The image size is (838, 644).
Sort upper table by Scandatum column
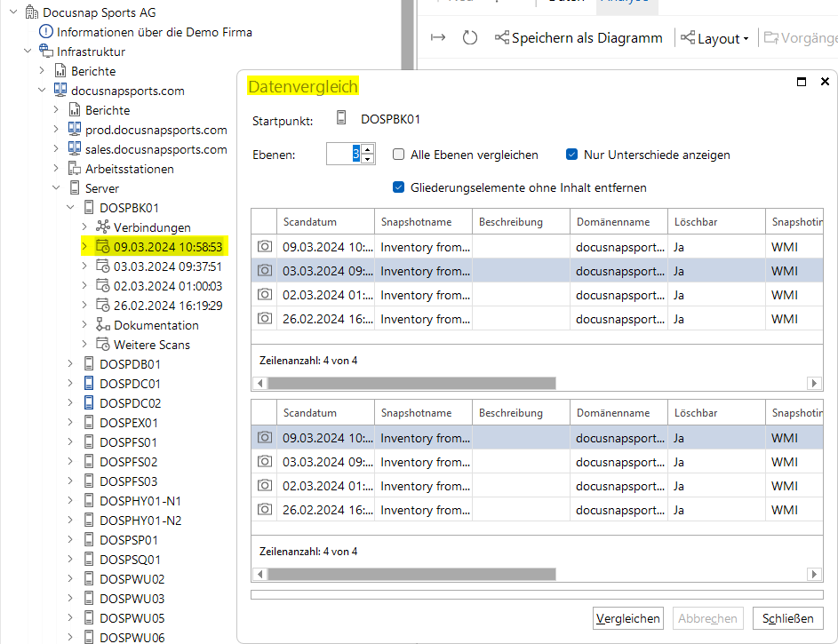325,221
